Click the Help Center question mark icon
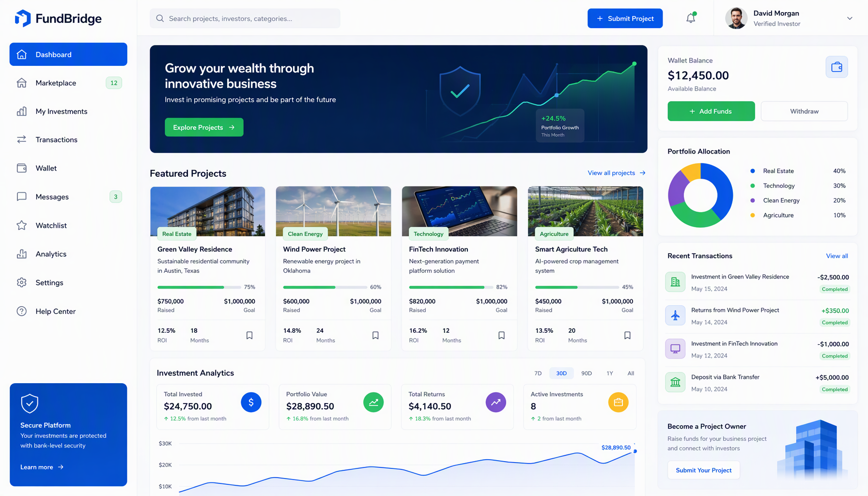Screen dimensions: 868x496 (x=22, y=311)
